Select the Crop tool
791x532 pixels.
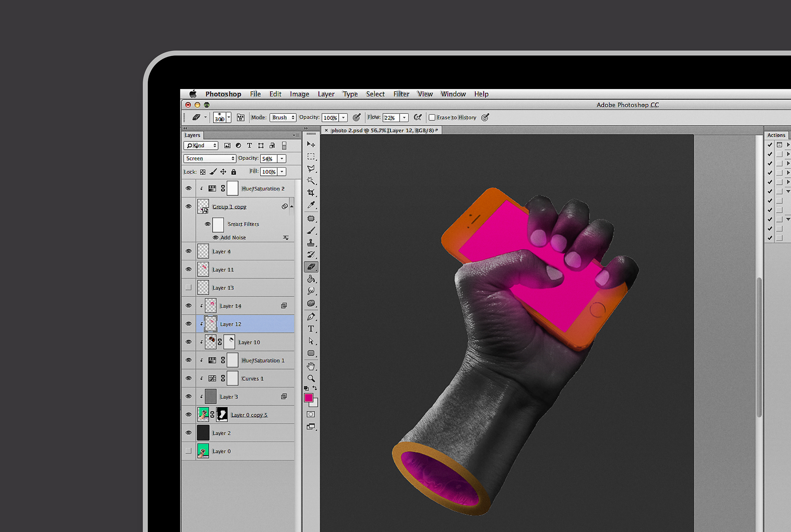[x=311, y=193]
